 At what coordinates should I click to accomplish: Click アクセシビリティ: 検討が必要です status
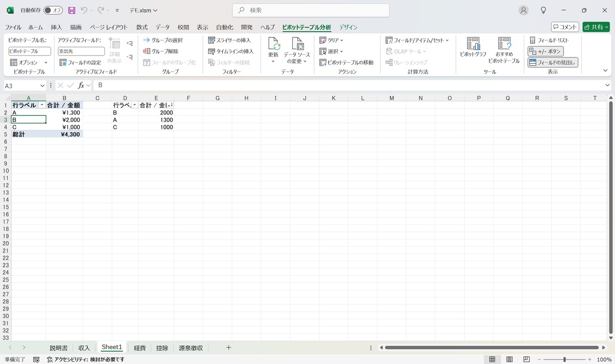pos(86,359)
